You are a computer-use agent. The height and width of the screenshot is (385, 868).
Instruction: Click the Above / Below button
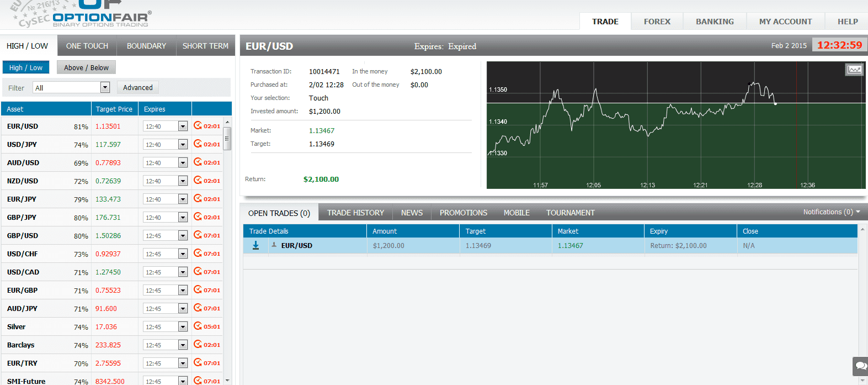[86, 67]
